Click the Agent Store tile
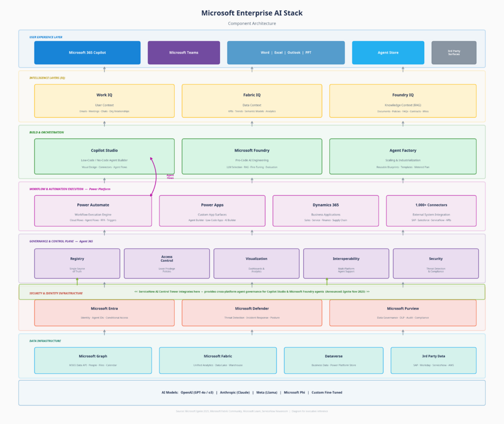Viewport: 504px width, 424px height. (388, 53)
